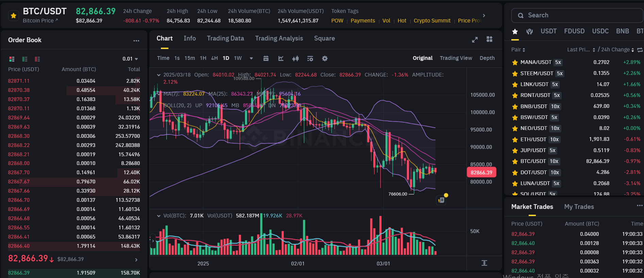644x278 pixels.
Task: Click Payments token tag
Action: pyautogui.click(x=363, y=21)
